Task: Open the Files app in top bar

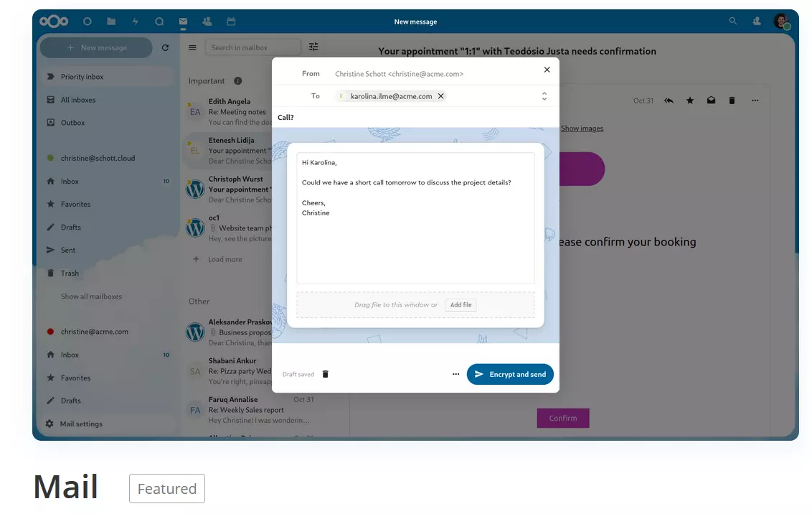Action: tap(111, 22)
